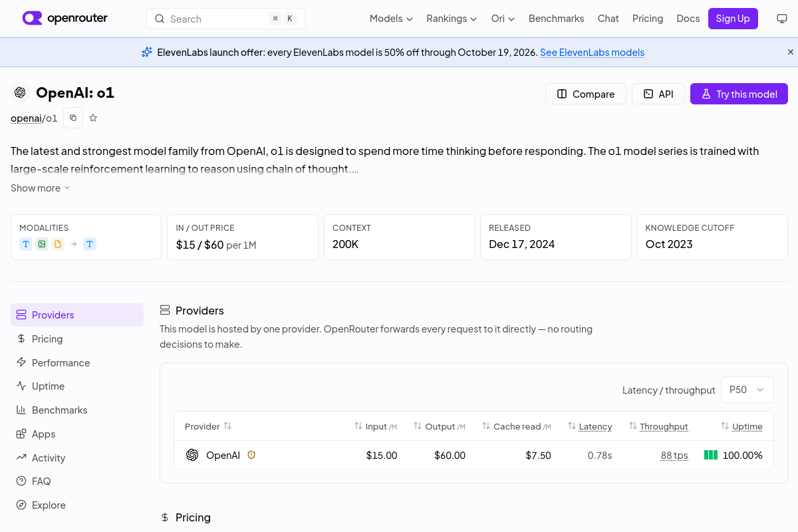Sort the table by Throughput
Image resolution: width=798 pixels, height=532 pixels.
(x=658, y=426)
